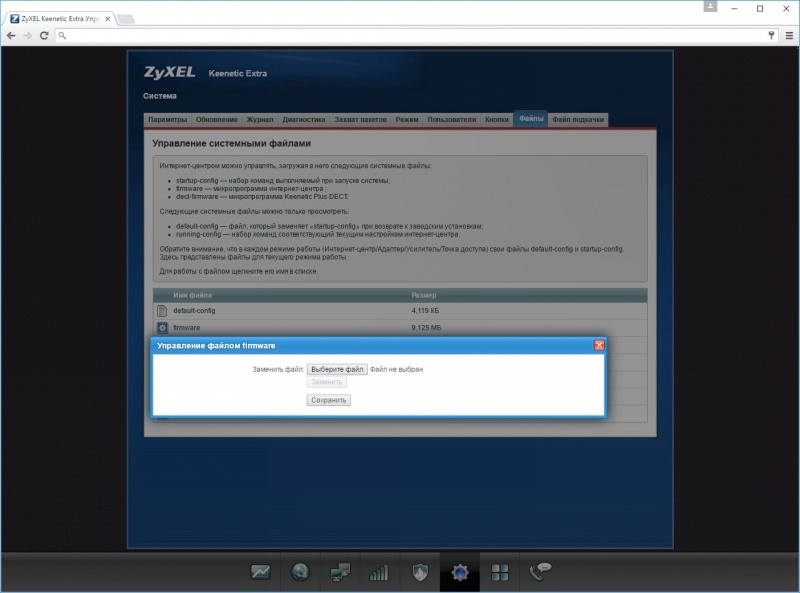
Task: Select the default-config file row
Action: coord(194,311)
